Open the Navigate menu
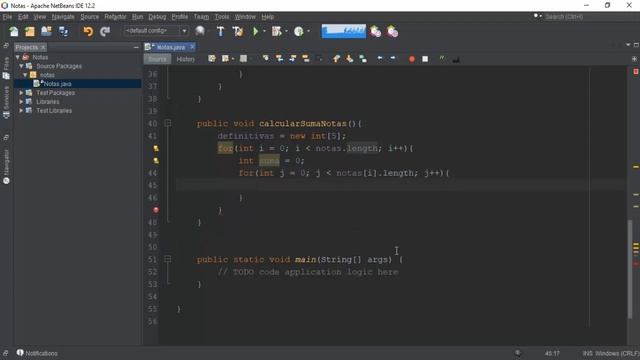Image resolution: width=640 pixels, height=360 pixels. click(x=63, y=17)
